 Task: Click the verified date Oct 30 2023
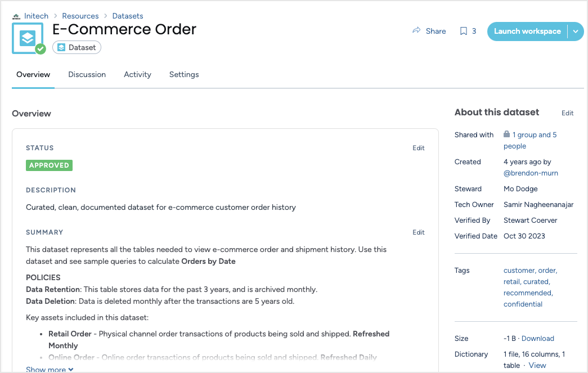pyautogui.click(x=524, y=236)
